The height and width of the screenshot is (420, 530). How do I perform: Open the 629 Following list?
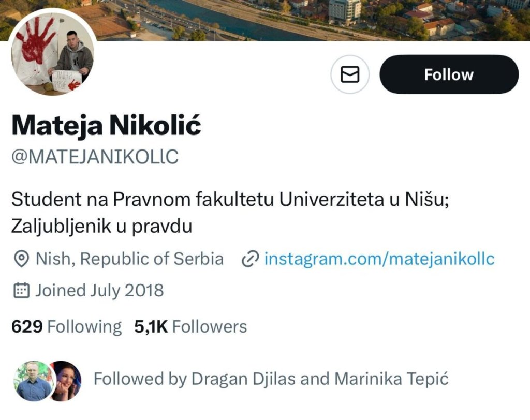tap(66, 326)
